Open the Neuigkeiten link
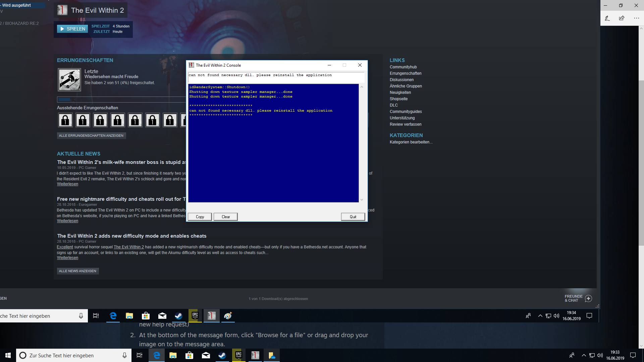Image resolution: width=644 pixels, height=362 pixels. [x=400, y=93]
